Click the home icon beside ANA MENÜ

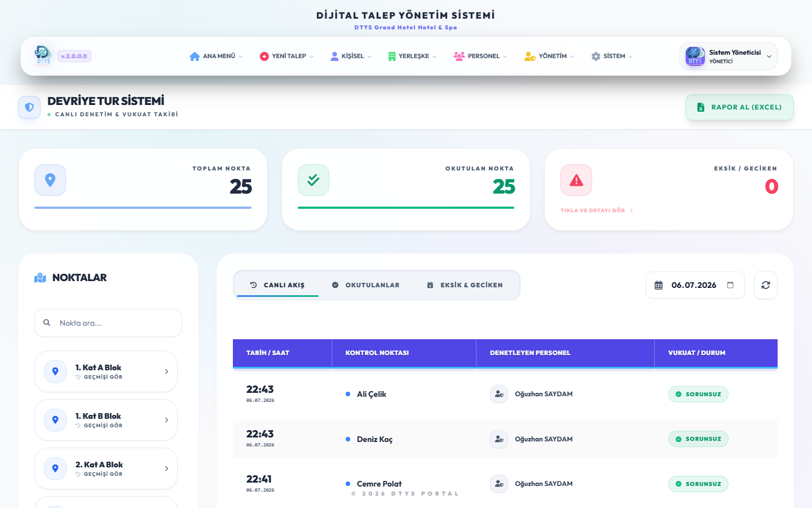(x=195, y=56)
